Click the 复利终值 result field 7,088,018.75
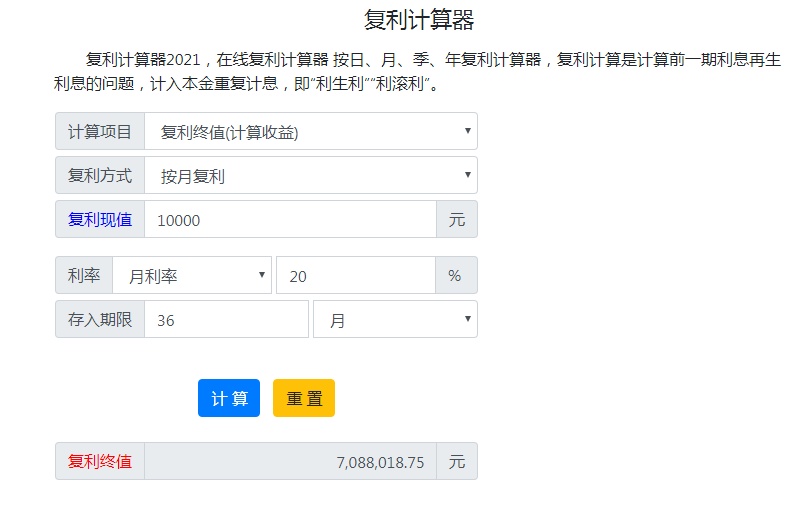Image resolution: width=789 pixels, height=506 pixels. point(290,461)
